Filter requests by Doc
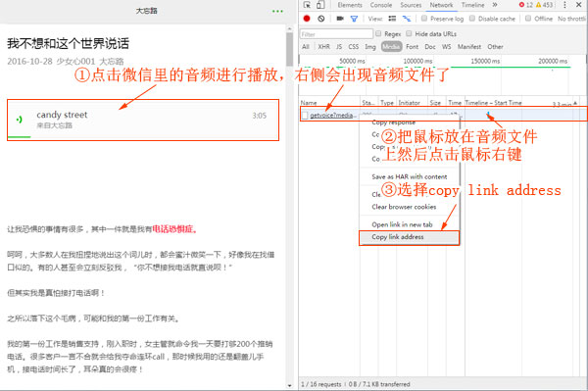 click(x=430, y=47)
